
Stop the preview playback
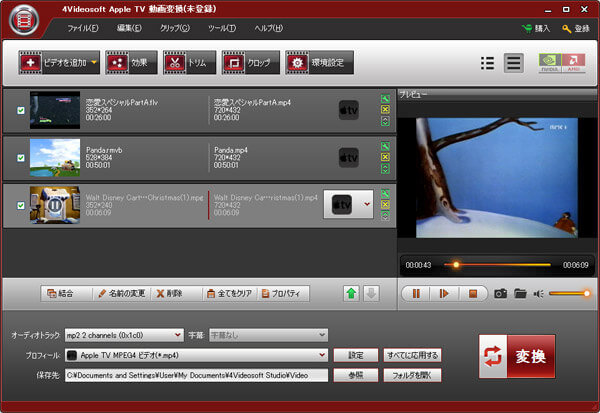point(473,294)
